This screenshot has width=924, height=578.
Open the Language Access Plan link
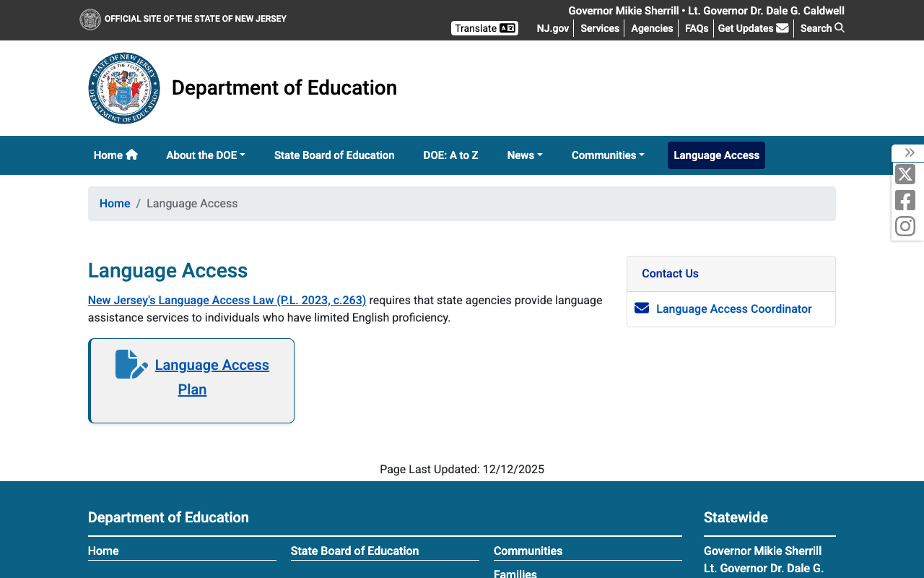tap(212, 377)
